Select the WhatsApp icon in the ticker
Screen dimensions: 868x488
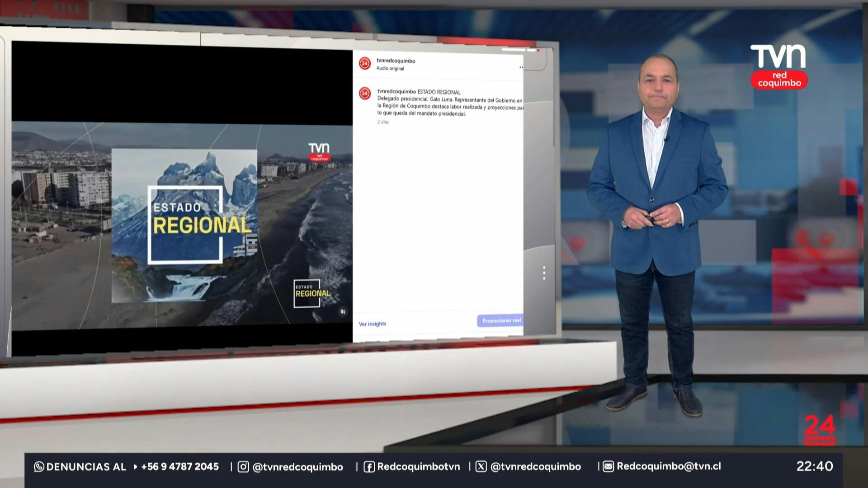39,467
